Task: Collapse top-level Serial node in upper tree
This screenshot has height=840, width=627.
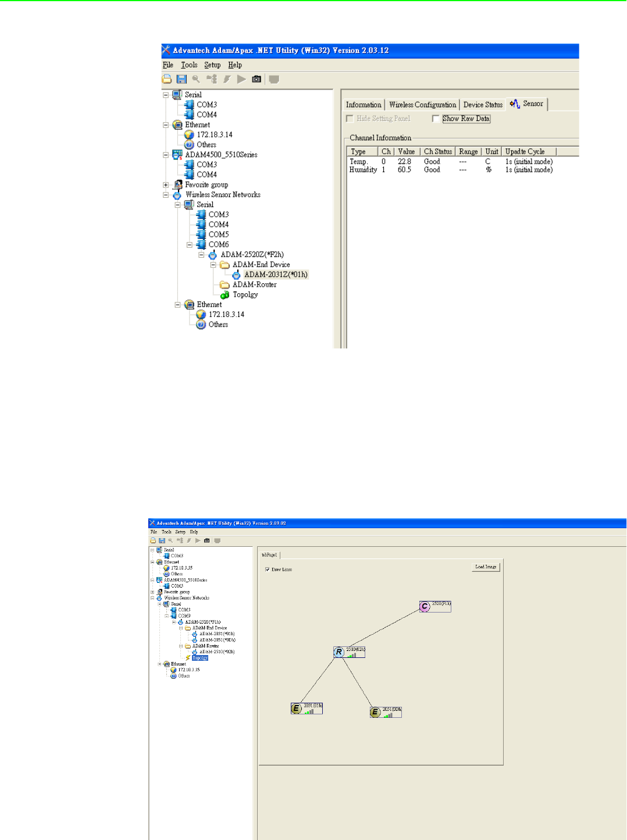Action: tap(166, 95)
